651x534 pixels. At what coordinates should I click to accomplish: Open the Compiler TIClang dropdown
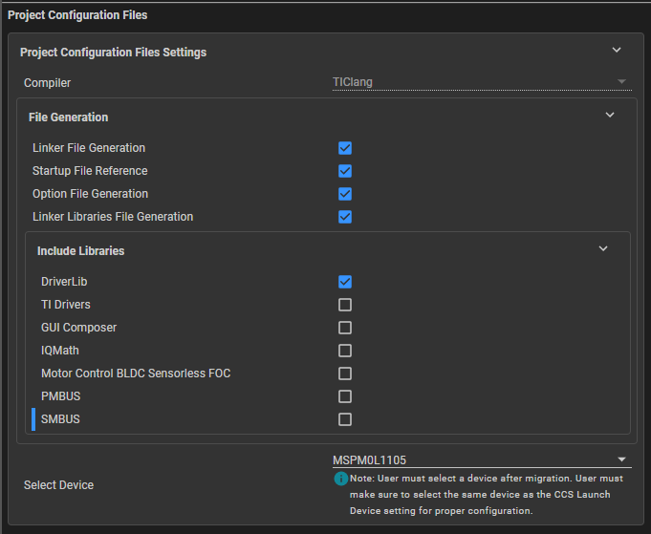[x=480, y=82]
